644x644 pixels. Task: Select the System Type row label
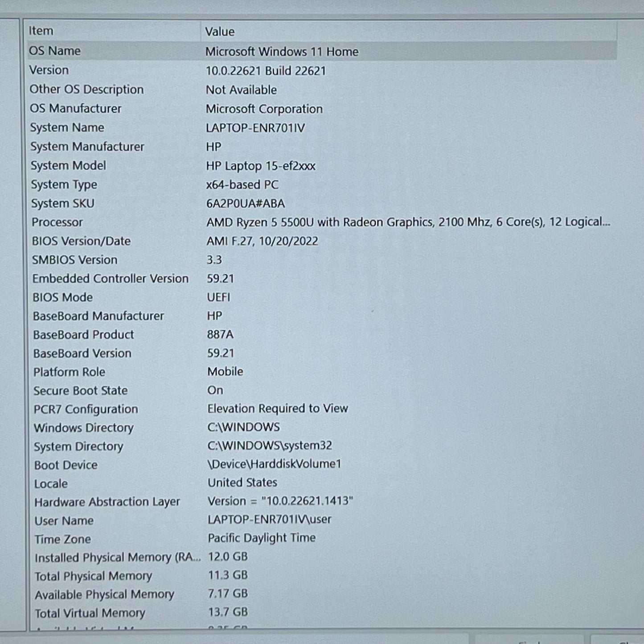pyautogui.click(x=64, y=185)
